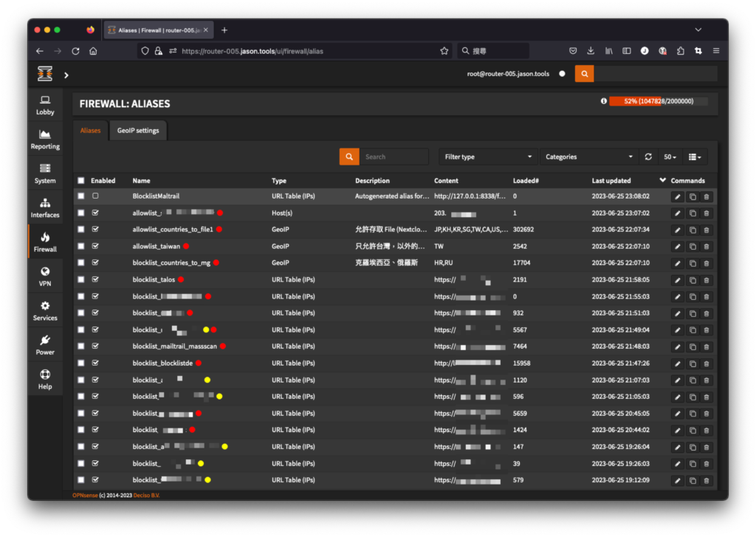The image size is (756, 537).
Task: Click the alias table usage progress bar
Action: 658,101
